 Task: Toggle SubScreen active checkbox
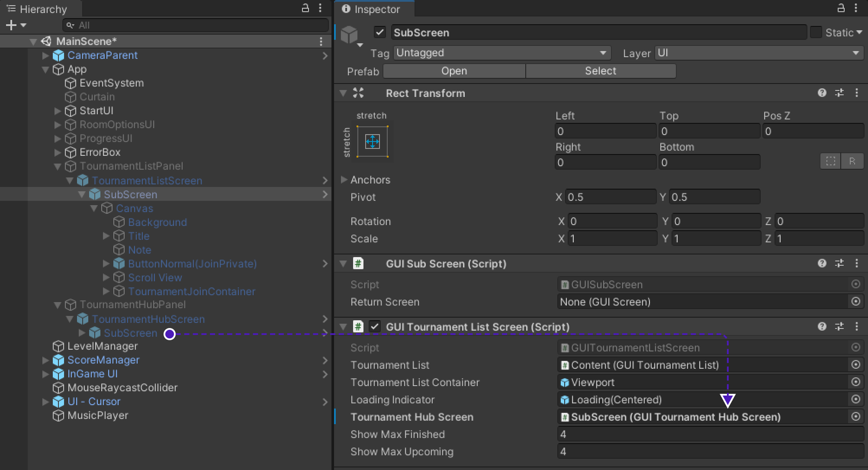coord(379,32)
